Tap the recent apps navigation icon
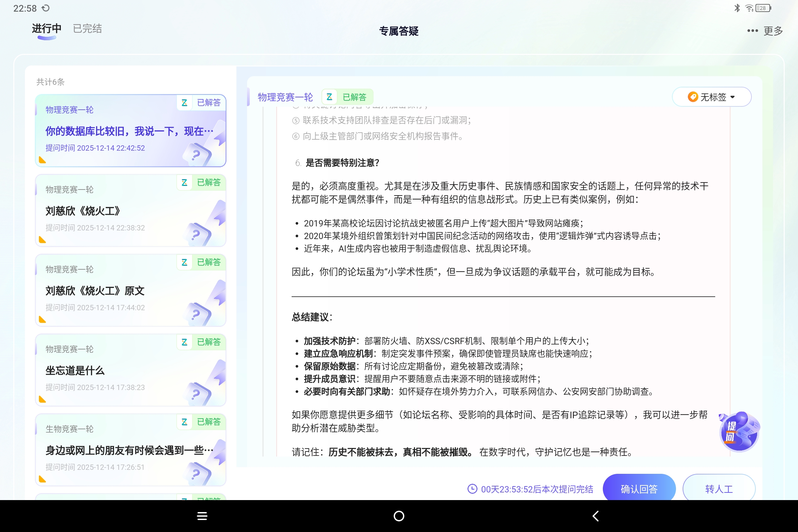798x532 pixels. 202,516
